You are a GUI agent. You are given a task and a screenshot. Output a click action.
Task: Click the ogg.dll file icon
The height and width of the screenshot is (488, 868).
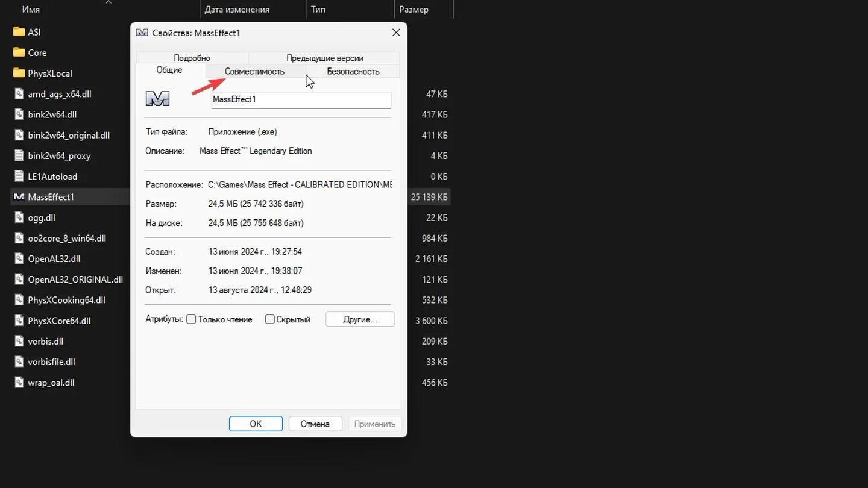(x=19, y=217)
